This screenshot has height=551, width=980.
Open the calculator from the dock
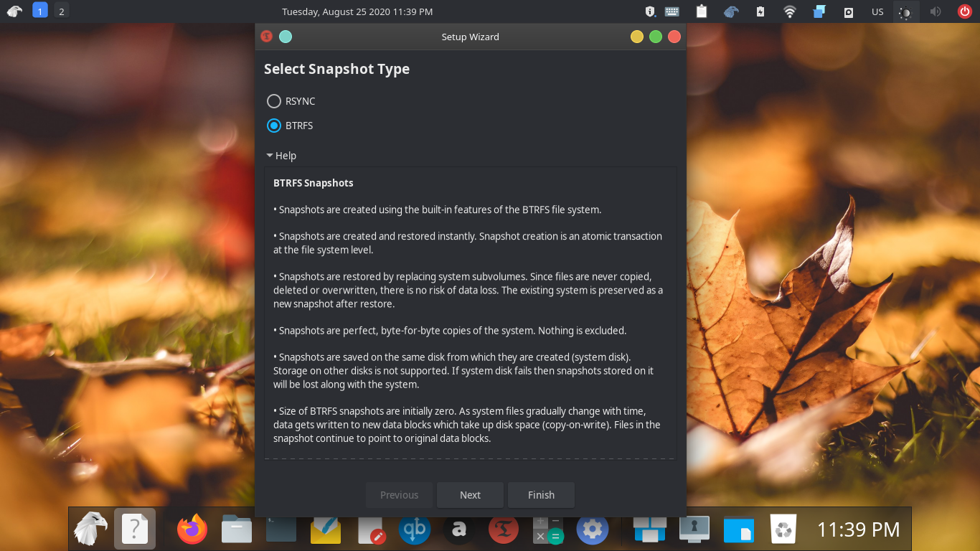[x=548, y=530]
